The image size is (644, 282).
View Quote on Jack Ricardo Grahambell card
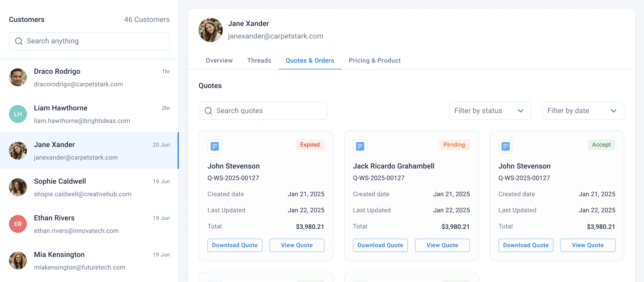click(442, 245)
